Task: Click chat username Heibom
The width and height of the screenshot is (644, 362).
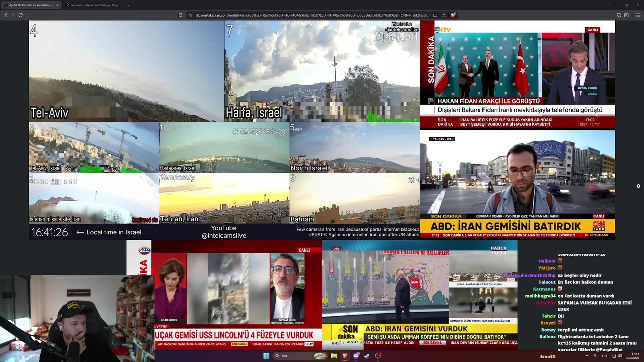Action: click(547, 261)
